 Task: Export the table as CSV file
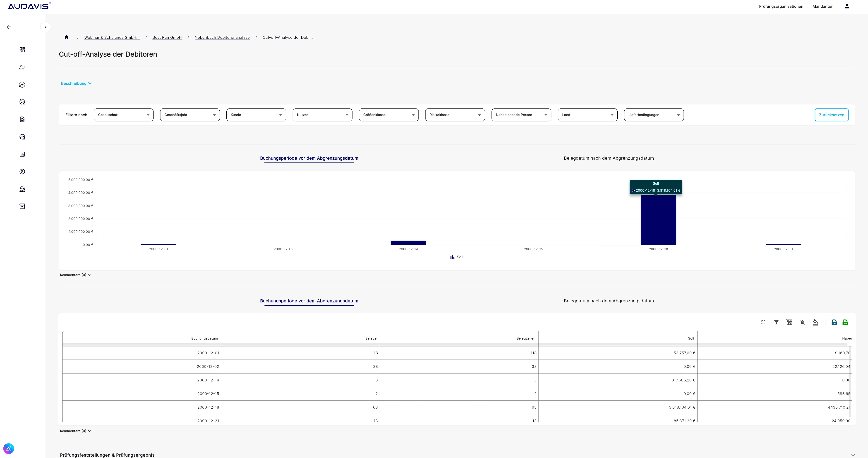coord(834,322)
